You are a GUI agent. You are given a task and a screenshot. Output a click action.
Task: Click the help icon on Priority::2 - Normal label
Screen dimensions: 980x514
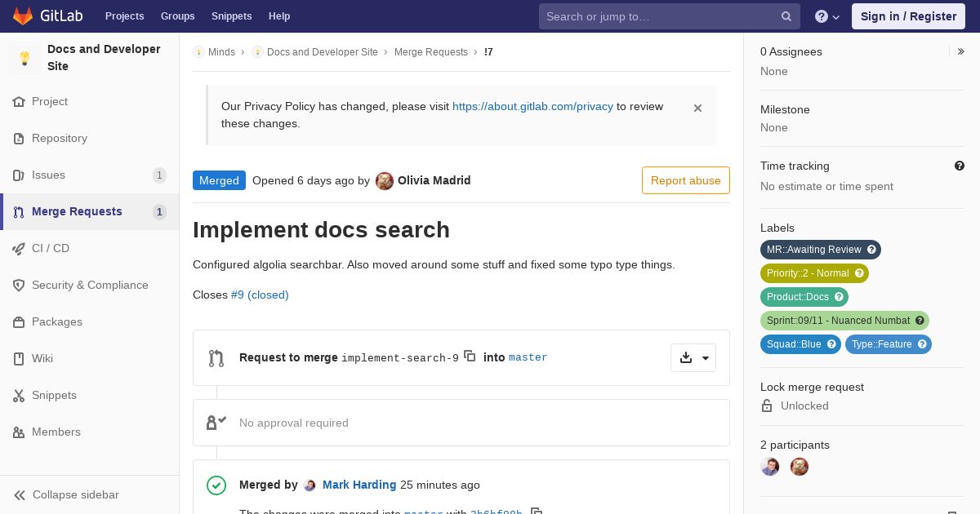(x=859, y=273)
